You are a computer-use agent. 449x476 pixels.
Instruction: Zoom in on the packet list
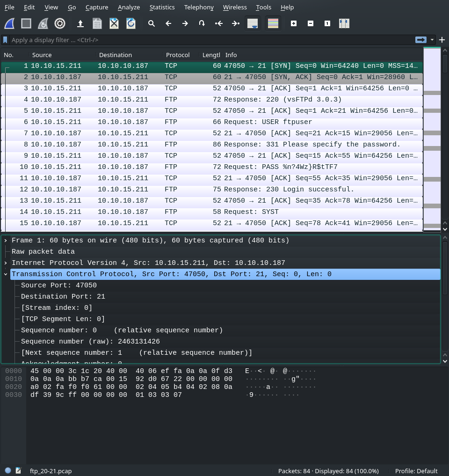click(294, 23)
